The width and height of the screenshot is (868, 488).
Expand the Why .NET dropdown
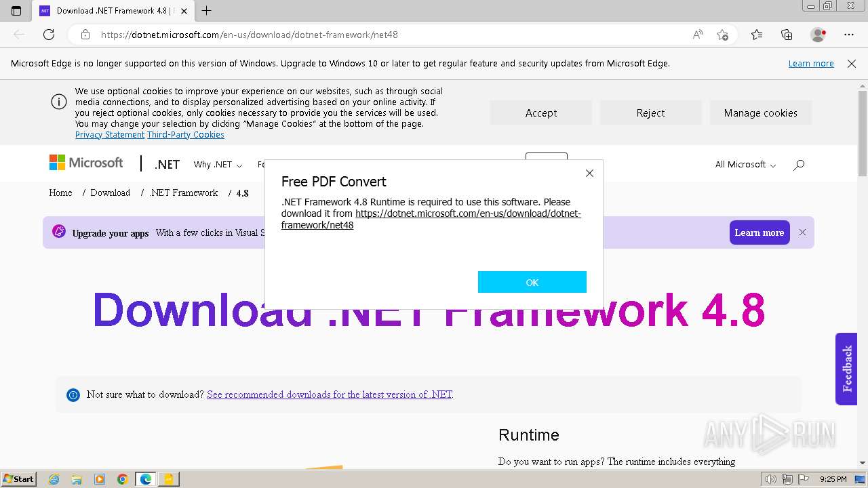(x=218, y=165)
